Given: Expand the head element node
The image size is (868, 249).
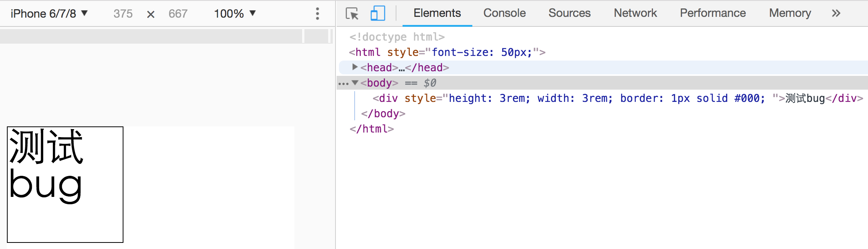Looking at the screenshot, I should tap(355, 67).
